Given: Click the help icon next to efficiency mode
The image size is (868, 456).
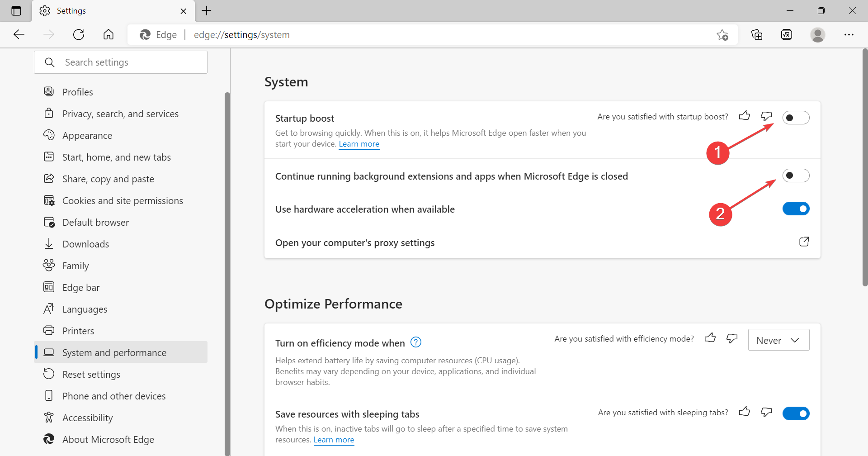Looking at the screenshot, I should point(415,342).
